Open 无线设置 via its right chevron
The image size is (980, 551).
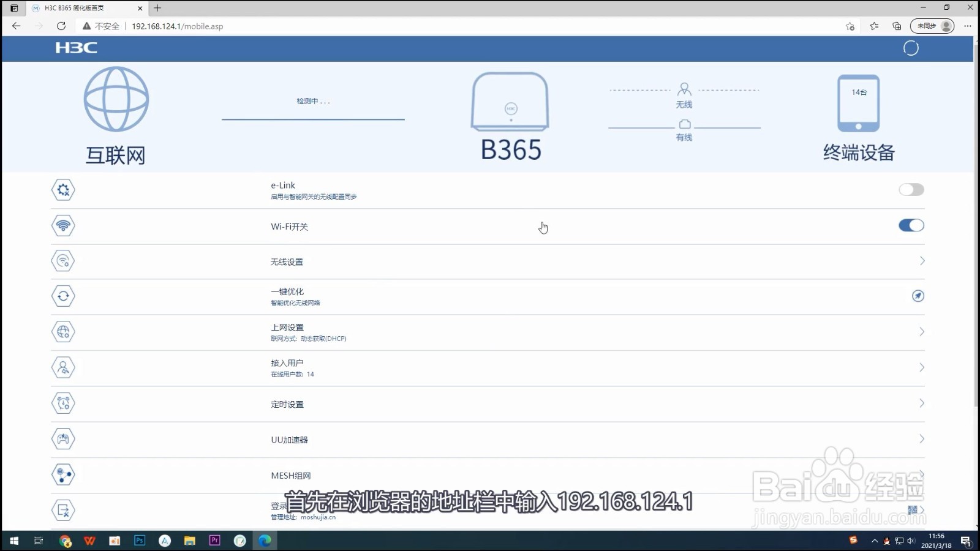[x=922, y=261]
